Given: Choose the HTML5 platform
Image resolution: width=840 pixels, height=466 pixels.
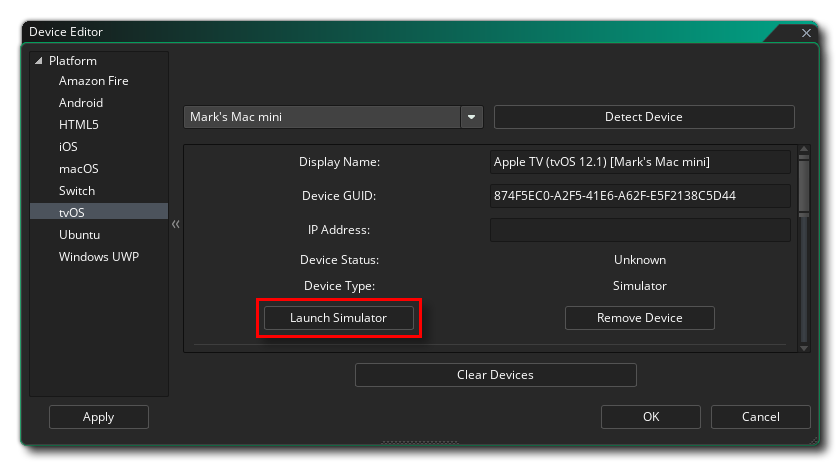Looking at the screenshot, I should [78, 125].
